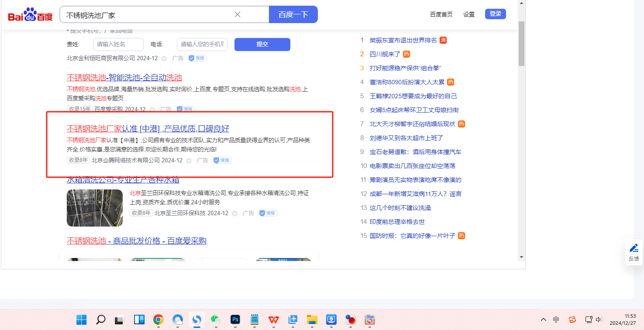Open Photoshop from the taskbar

235,320
